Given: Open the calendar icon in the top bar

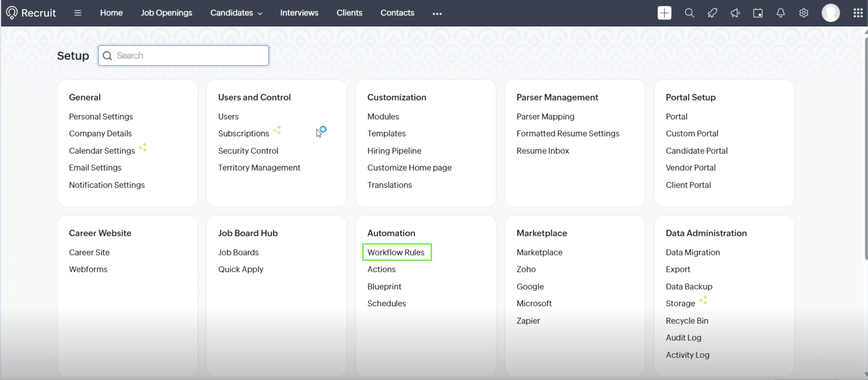Looking at the screenshot, I should pos(758,13).
